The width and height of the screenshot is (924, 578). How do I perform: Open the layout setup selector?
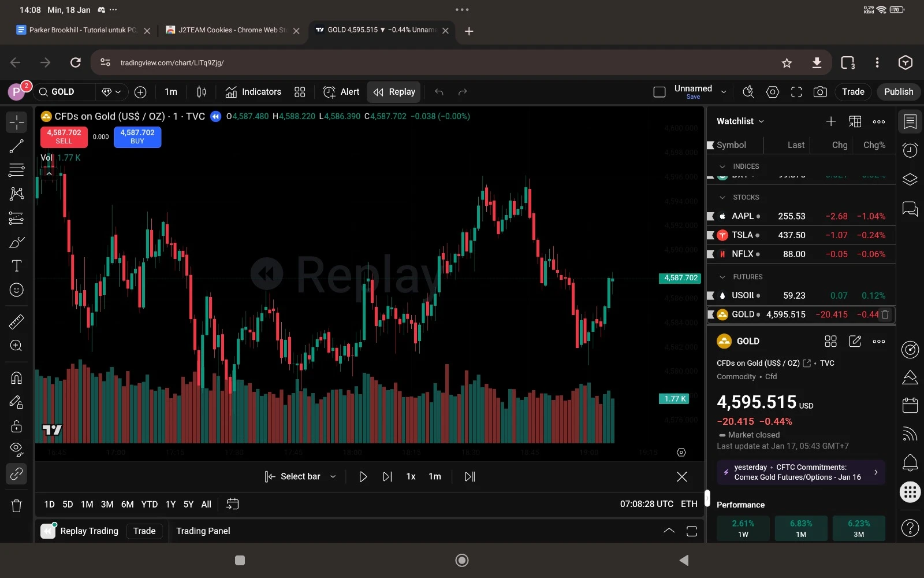point(660,92)
